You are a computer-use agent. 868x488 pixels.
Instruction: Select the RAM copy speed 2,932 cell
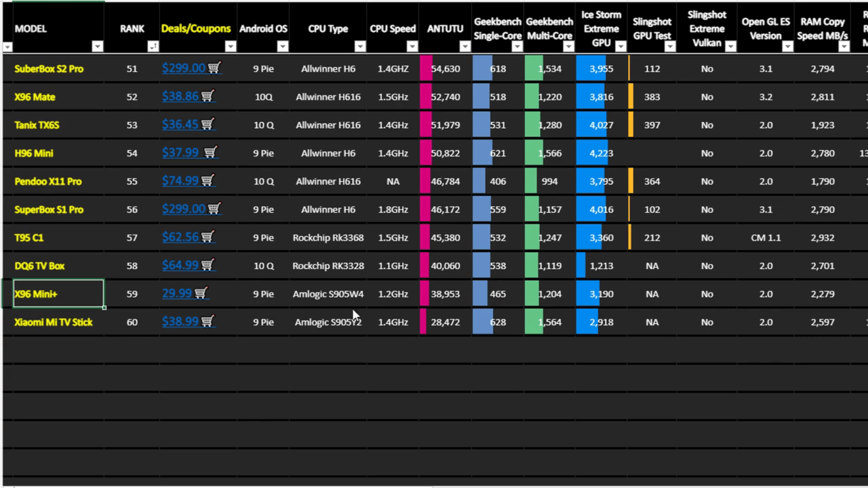click(823, 237)
